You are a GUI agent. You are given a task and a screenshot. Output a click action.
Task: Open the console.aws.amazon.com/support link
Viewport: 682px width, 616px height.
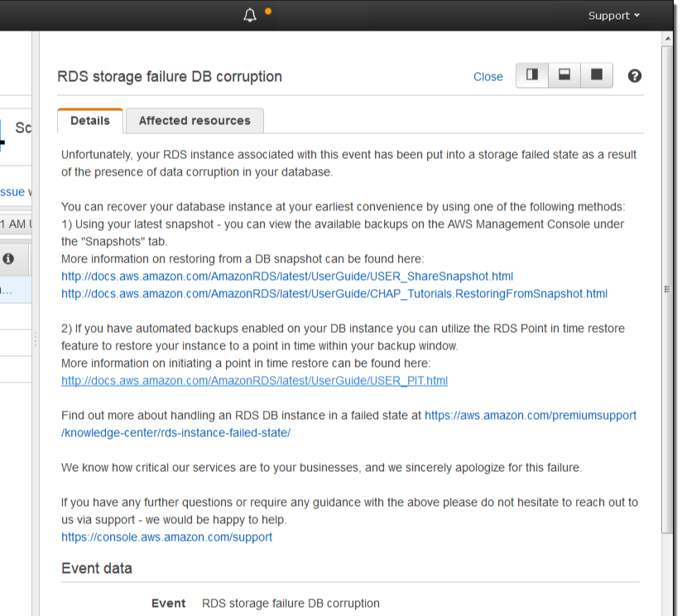click(166, 537)
